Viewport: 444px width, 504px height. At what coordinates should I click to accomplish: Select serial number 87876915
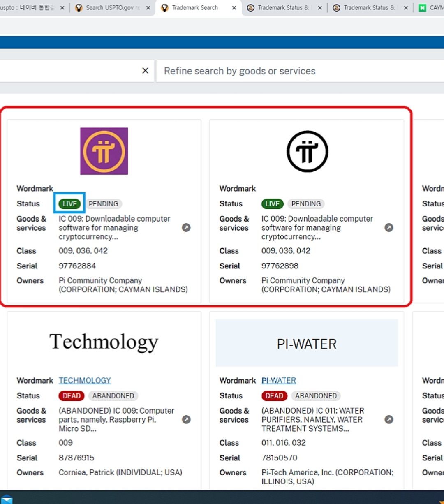pyautogui.click(x=76, y=458)
